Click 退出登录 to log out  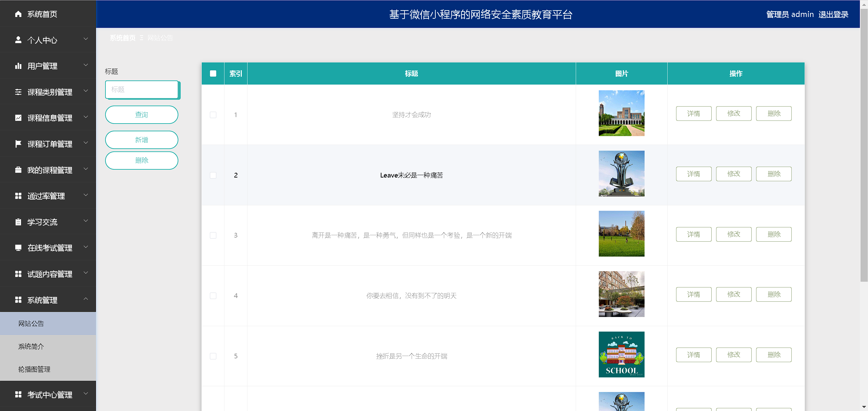[833, 15]
